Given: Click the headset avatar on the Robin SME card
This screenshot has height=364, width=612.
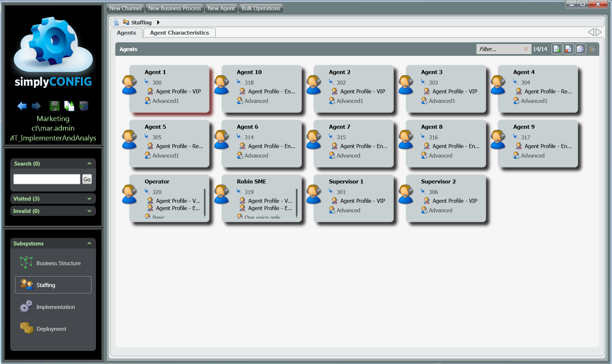Looking at the screenshot, I should [222, 194].
